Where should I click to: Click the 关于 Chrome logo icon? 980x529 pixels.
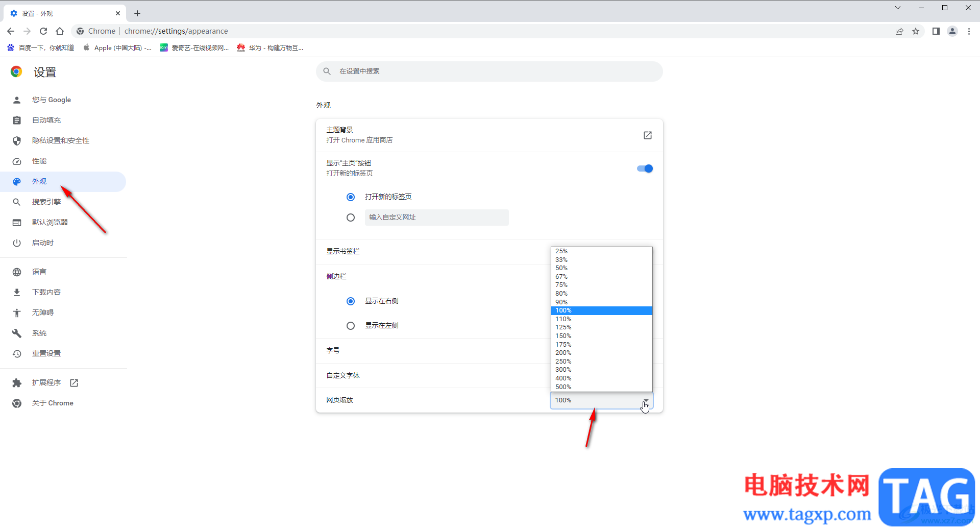(x=17, y=403)
